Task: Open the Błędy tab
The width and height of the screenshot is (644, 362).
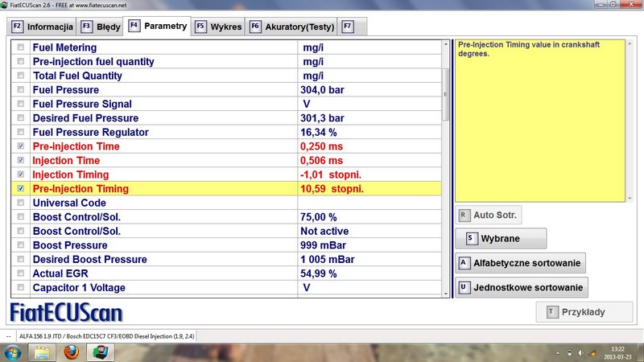Action: click(100, 27)
